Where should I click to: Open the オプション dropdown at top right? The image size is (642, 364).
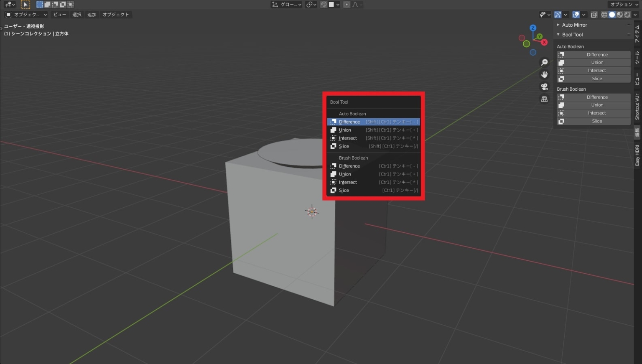coord(622,4)
